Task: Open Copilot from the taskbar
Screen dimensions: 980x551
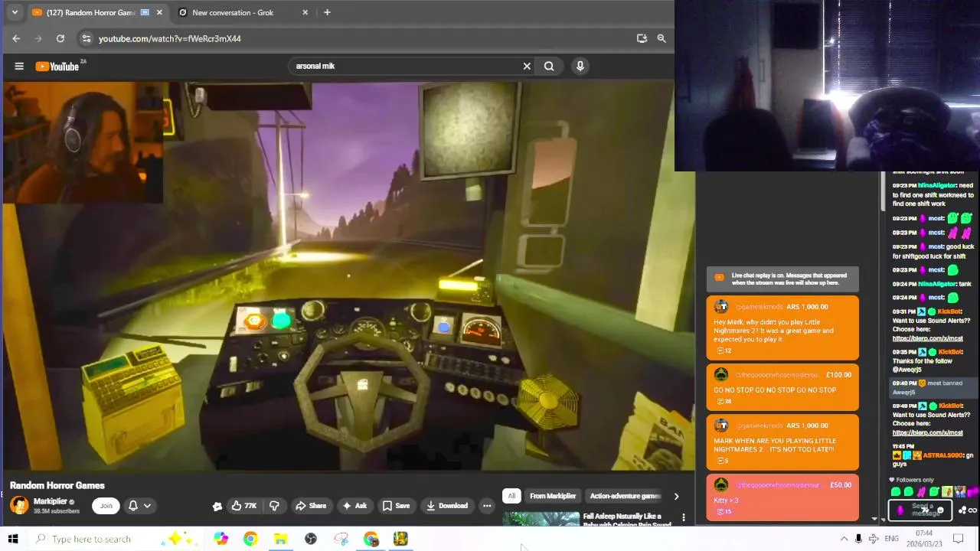Action: (220, 539)
